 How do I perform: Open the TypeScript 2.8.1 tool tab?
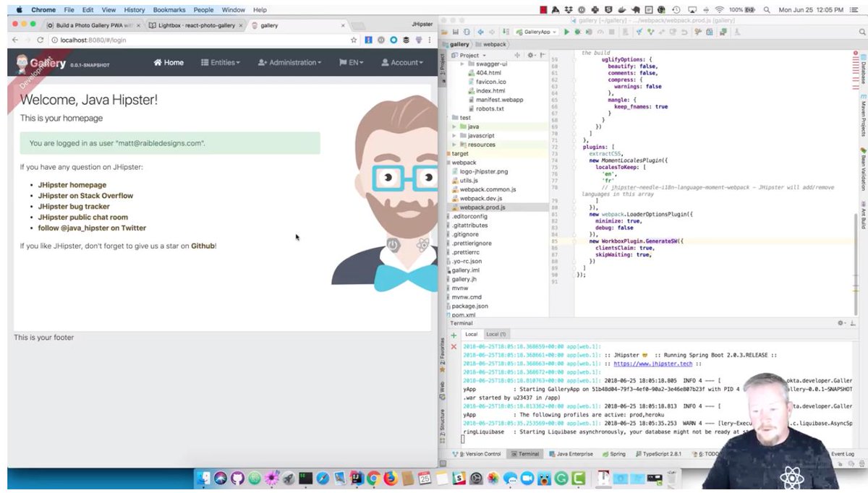(659, 454)
